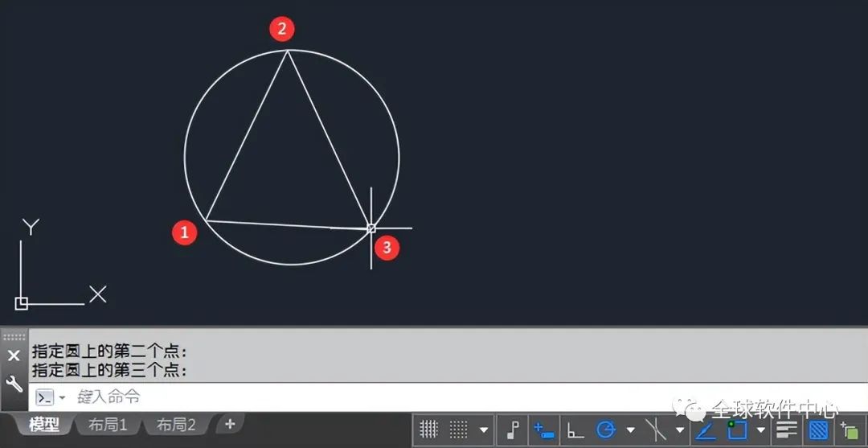Screen dimensions: 868x448
Task: Click the prompt line 指定圆上的第三个点
Action: point(109,370)
